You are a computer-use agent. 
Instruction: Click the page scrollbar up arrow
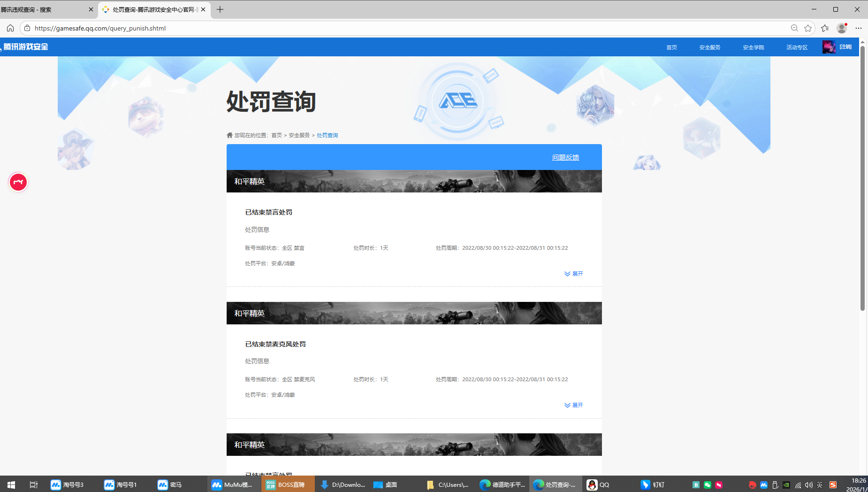point(863,41)
